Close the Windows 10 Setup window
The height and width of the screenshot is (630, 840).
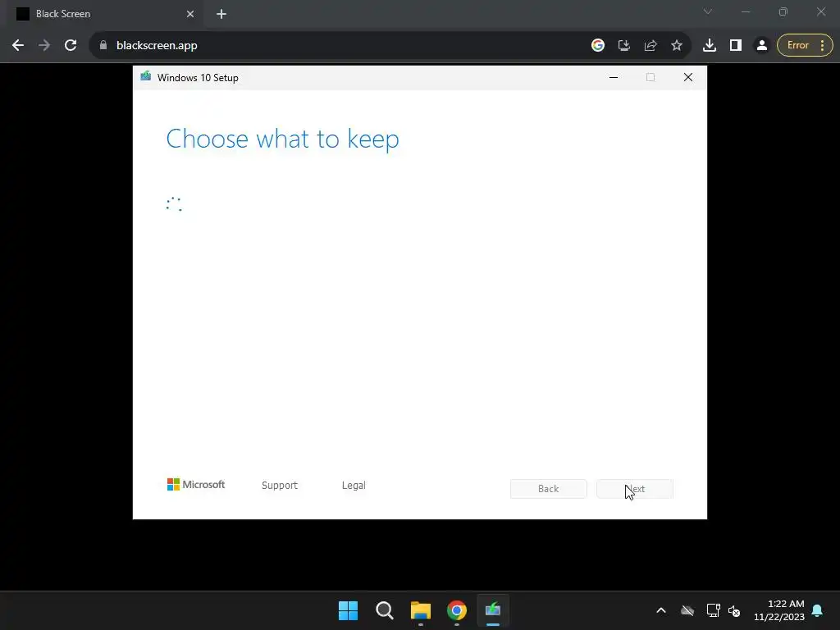688,78
